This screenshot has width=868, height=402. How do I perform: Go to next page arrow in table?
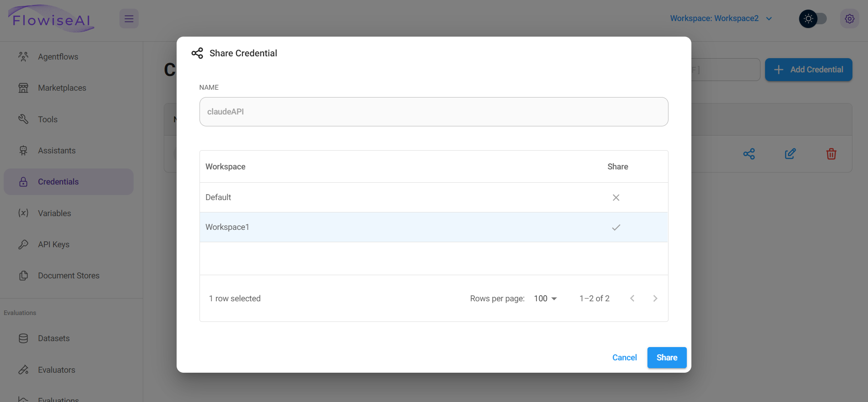pyautogui.click(x=655, y=299)
